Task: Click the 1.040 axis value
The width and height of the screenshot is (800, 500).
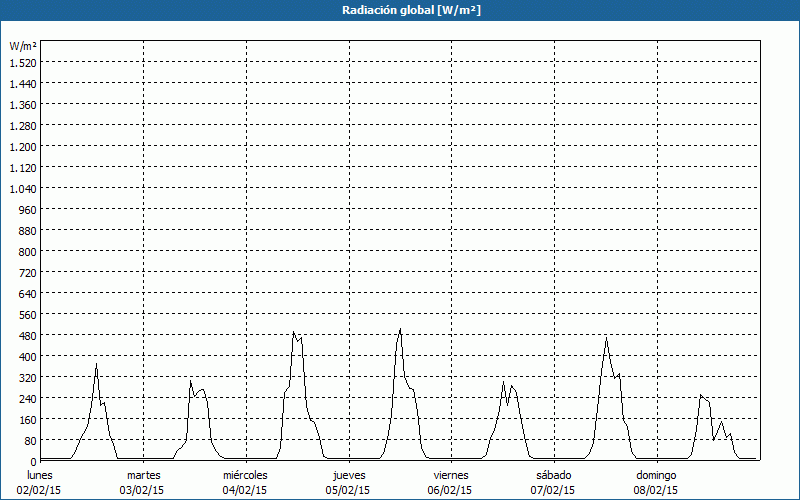Action: pos(23,189)
